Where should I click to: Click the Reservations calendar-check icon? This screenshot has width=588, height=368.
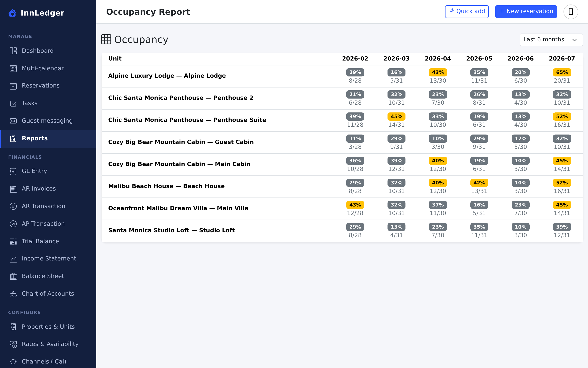tap(13, 86)
